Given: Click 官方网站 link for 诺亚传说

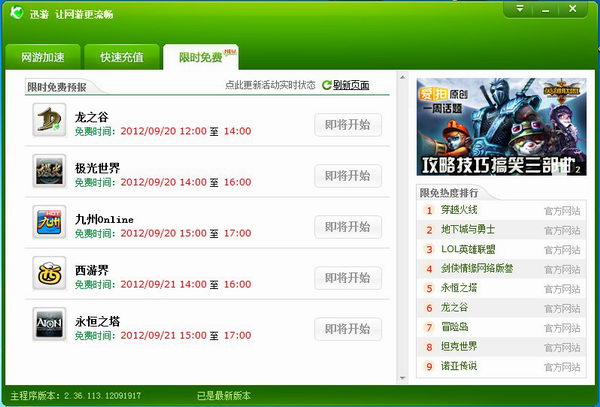Looking at the screenshot, I should 562,367.
